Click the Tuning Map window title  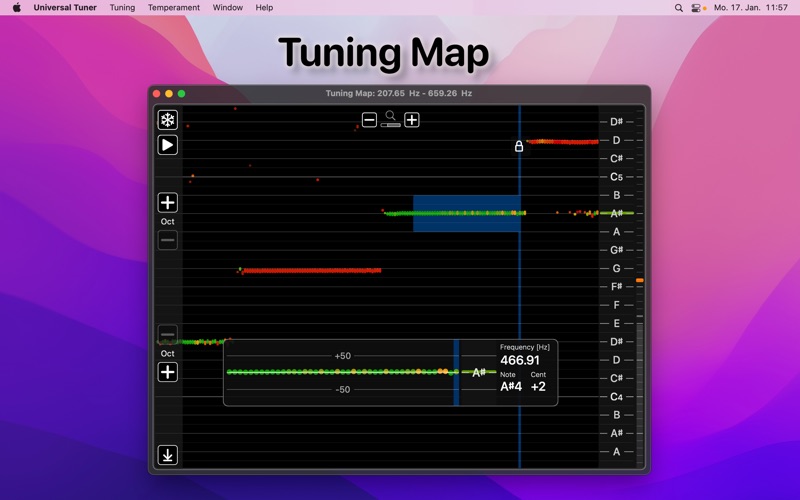[x=398, y=93]
